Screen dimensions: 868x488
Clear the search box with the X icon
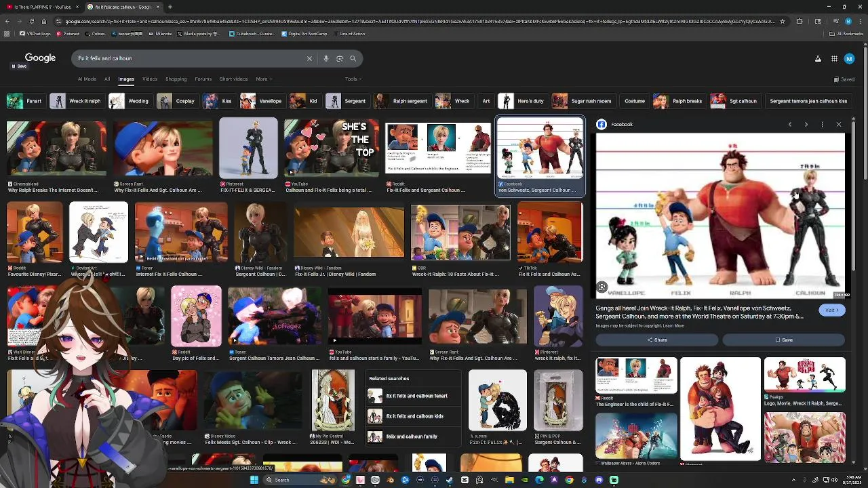pos(309,58)
